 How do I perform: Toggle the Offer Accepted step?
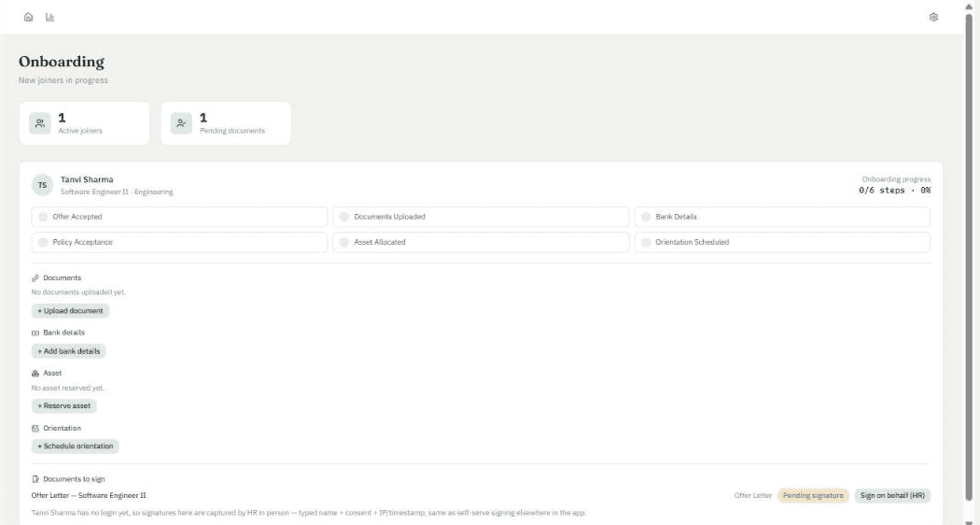[179, 217]
